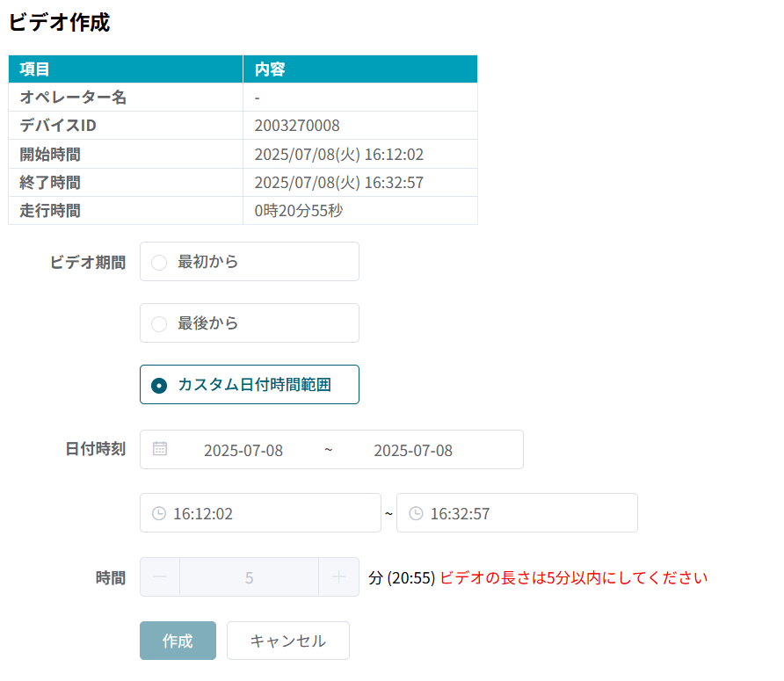Click the minutes input field showing 5
Screen dimensions: 784x681
[x=250, y=577]
